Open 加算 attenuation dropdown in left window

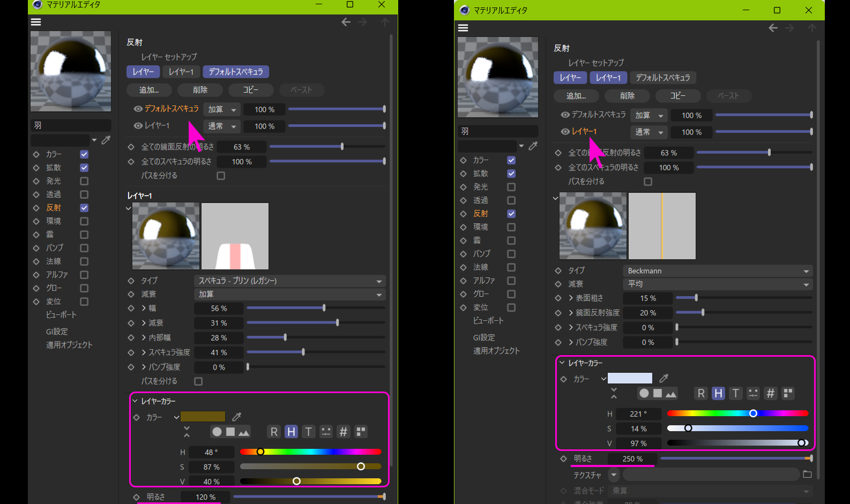tap(289, 295)
